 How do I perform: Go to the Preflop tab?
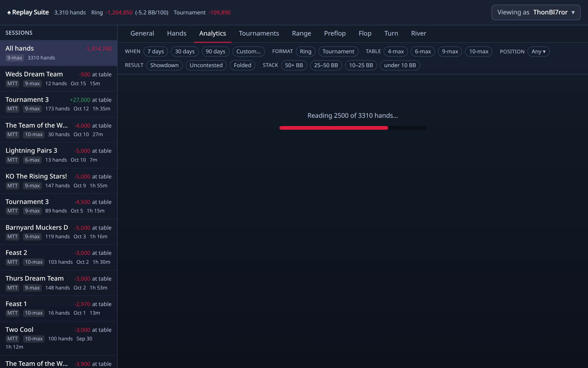(335, 33)
